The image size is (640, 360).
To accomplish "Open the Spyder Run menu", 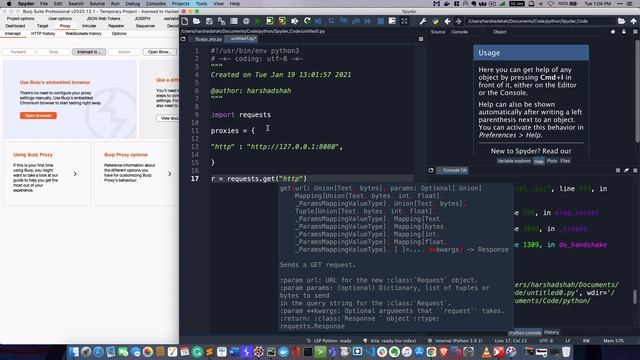I will tap(115, 4).
